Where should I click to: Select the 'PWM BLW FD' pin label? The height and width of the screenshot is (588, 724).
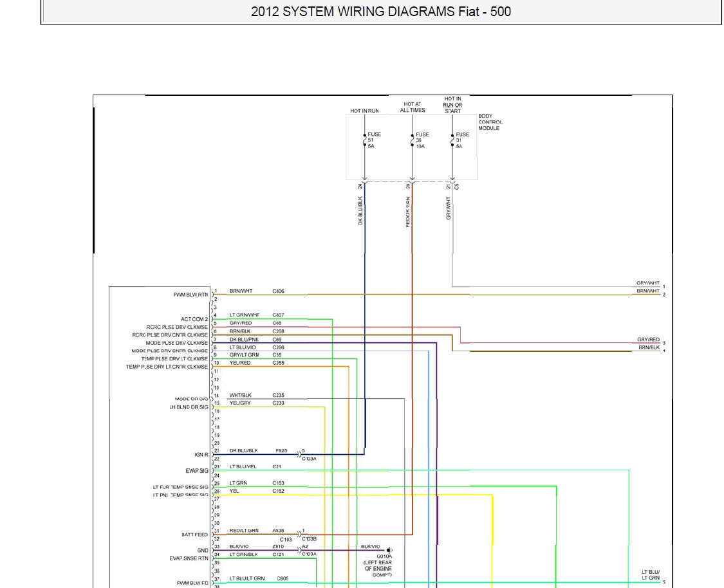[x=192, y=582]
